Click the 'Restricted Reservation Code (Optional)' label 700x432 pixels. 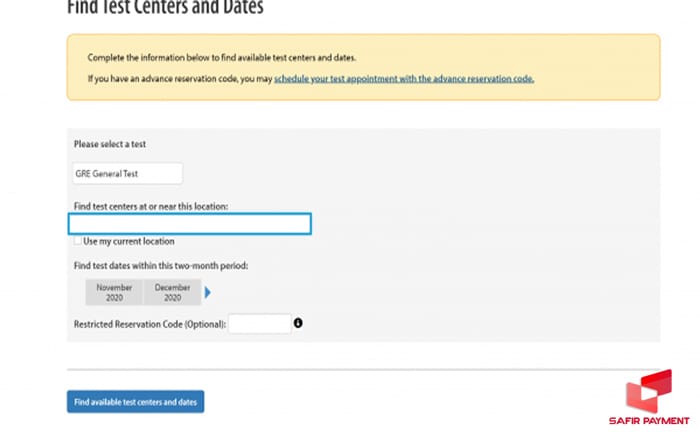150,324
